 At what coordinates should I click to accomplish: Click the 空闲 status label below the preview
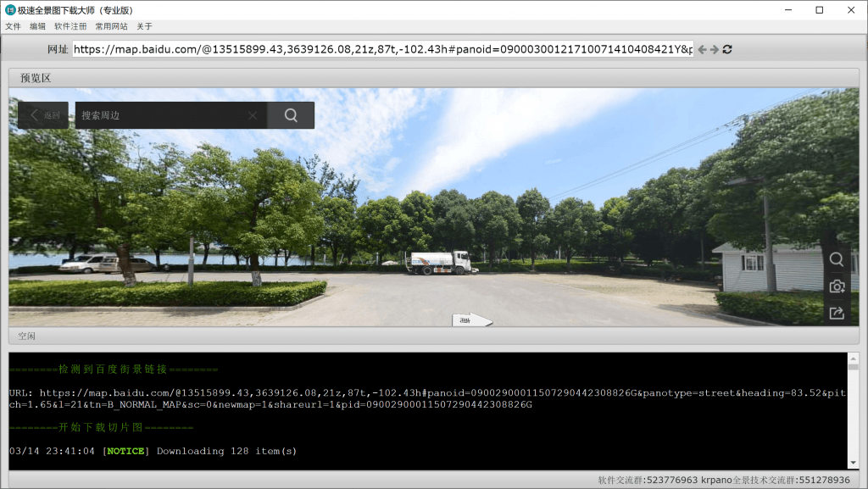[x=27, y=336]
